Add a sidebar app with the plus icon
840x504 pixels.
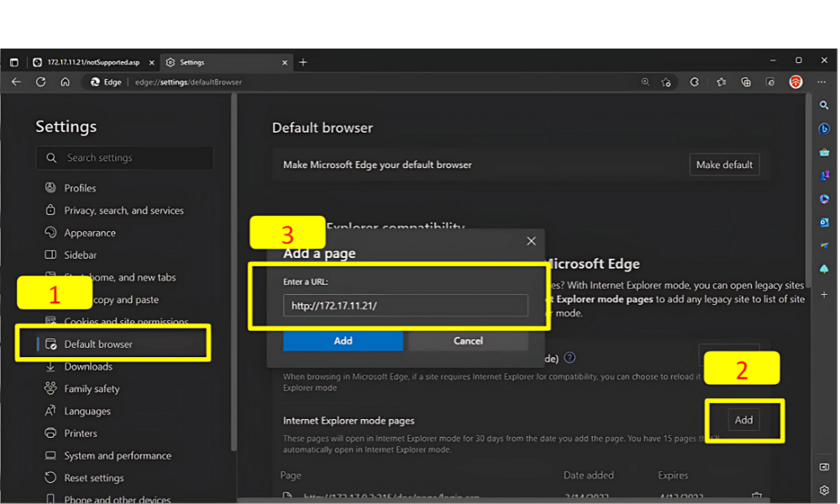(x=824, y=295)
